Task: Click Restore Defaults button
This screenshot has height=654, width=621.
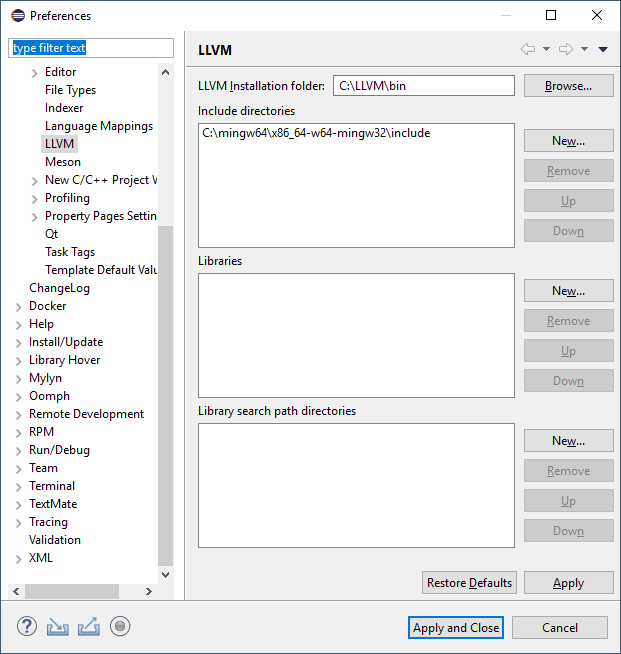Action: pos(469,583)
